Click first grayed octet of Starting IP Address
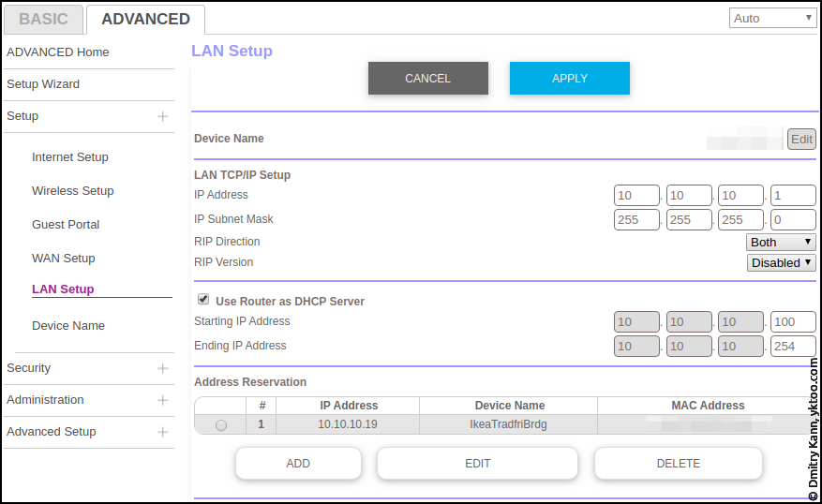The image size is (822, 504). tap(636, 321)
